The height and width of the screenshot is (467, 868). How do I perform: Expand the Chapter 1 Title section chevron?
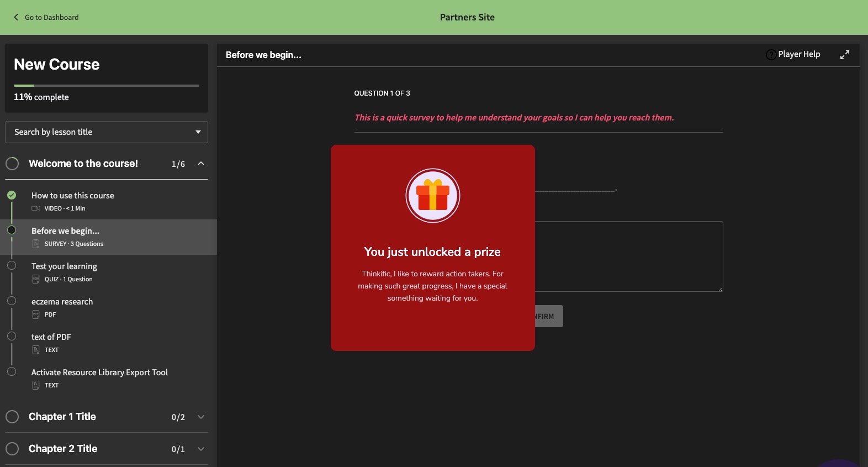(201, 417)
